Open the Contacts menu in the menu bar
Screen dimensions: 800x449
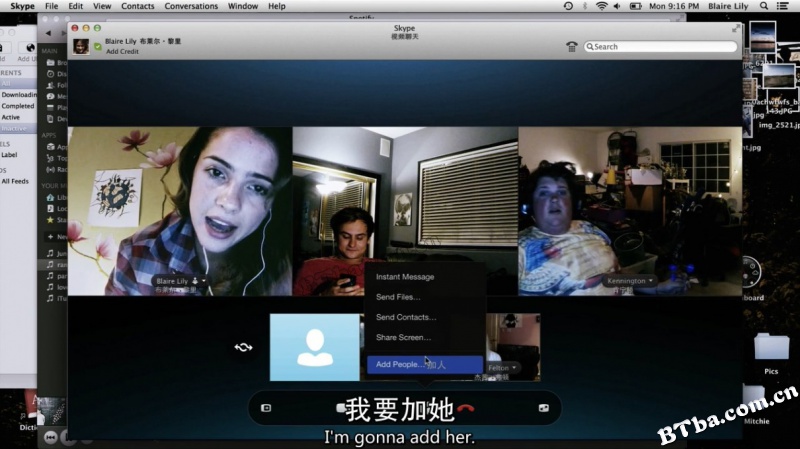coord(138,6)
